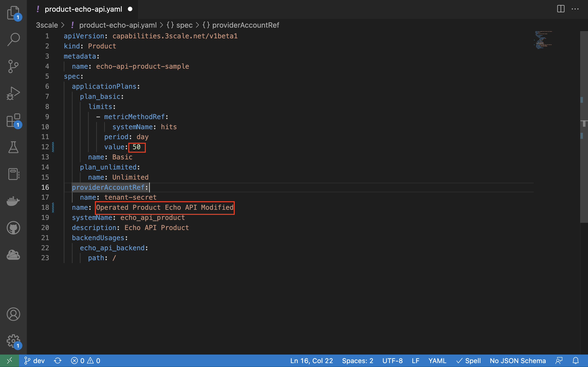Viewport: 588px width, 367px height.
Task: Open the GitHub view in activity bar
Action: click(x=13, y=228)
